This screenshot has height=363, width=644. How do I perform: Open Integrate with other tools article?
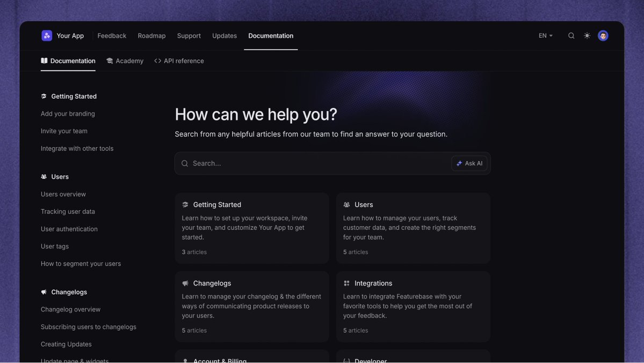point(77,148)
